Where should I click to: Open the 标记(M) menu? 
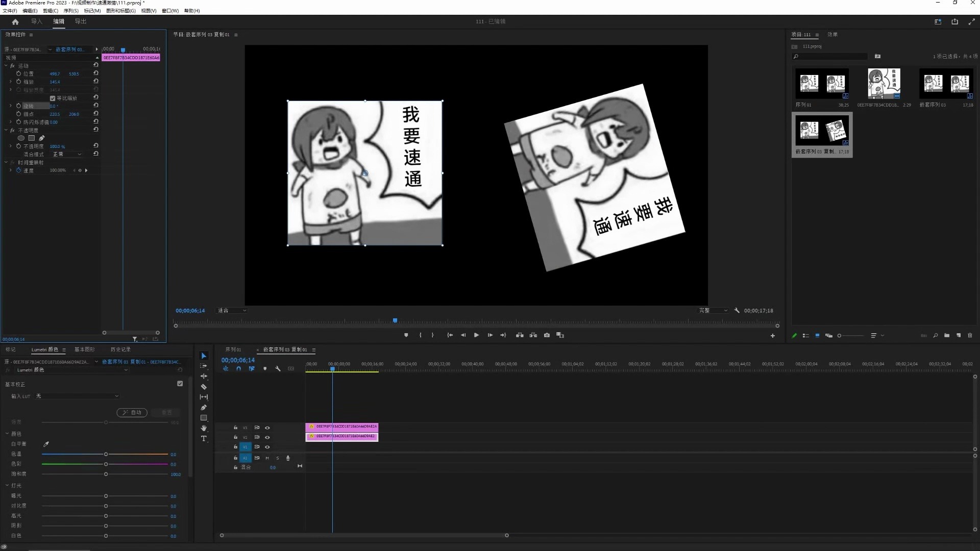coord(92,11)
